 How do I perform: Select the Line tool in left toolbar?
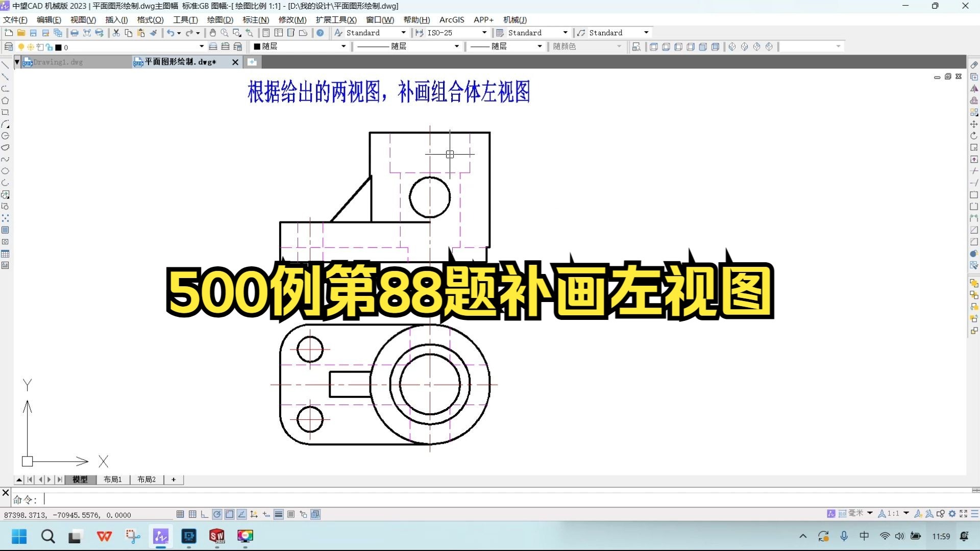(5, 65)
